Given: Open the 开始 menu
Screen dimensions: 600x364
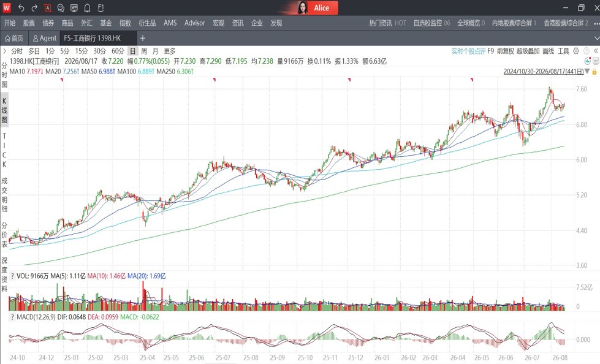Looking at the screenshot, I should (10, 23).
